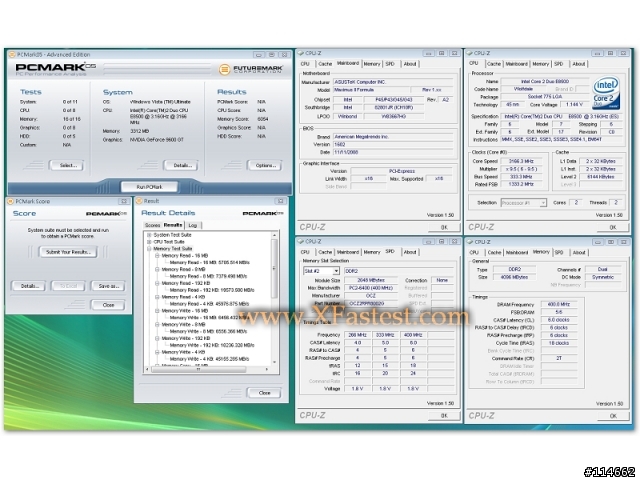Collapse the Memory Test Suite tree node
Image resolution: width=640 pixels, height=480 pixels.
(150, 248)
